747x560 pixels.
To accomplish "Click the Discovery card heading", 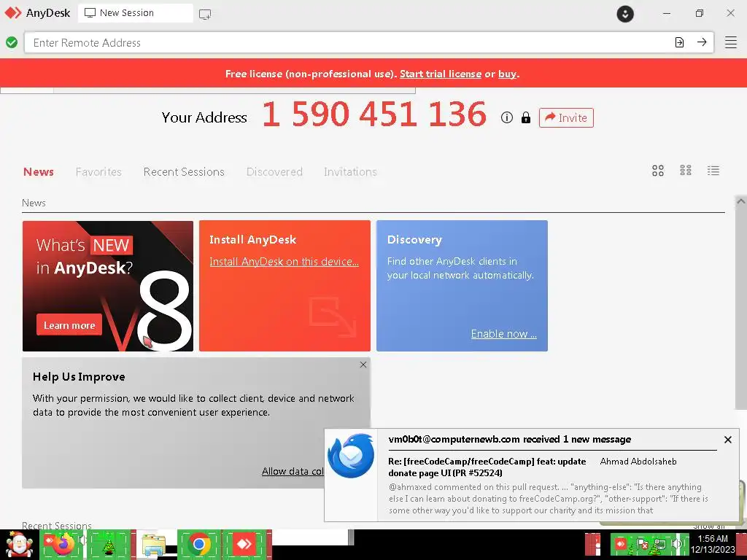I will tap(414, 239).
